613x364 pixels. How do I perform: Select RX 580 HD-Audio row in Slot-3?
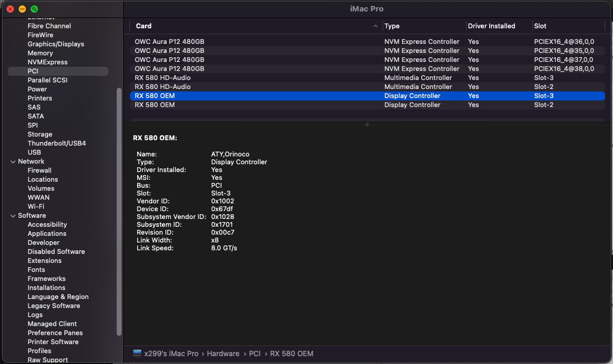(x=368, y=78)
